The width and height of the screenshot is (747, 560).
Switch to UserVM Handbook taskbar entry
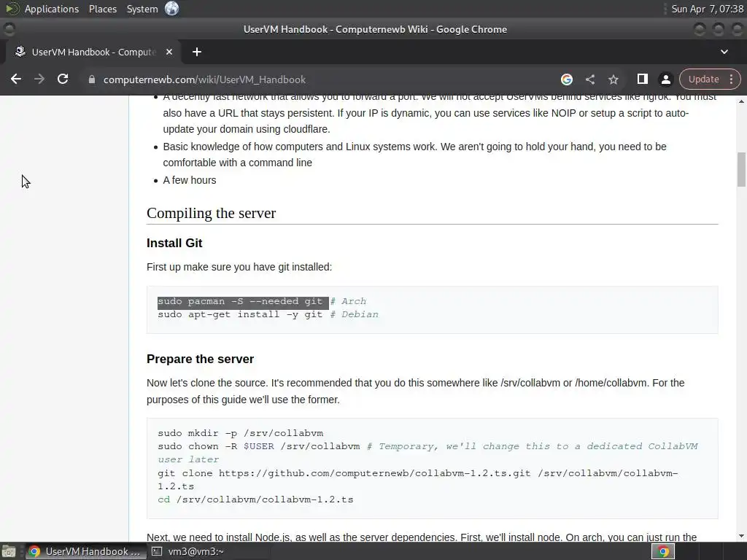tap(86, 551)
